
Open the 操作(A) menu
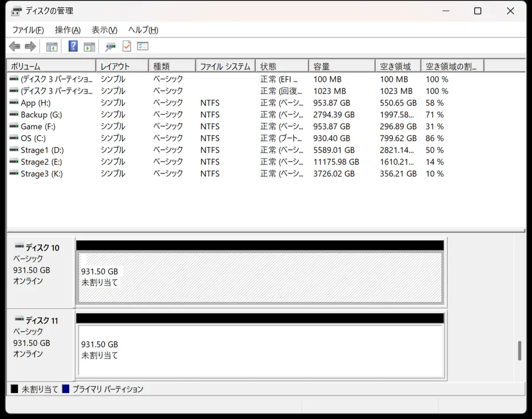point(68,30)
